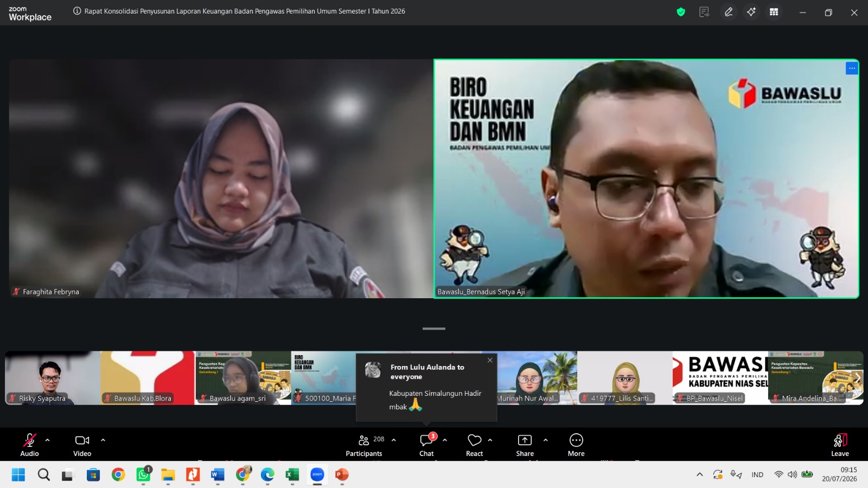This screenshot has height=488, width=868.
Task: Open volume control in system tray
Action: point(792,474)
